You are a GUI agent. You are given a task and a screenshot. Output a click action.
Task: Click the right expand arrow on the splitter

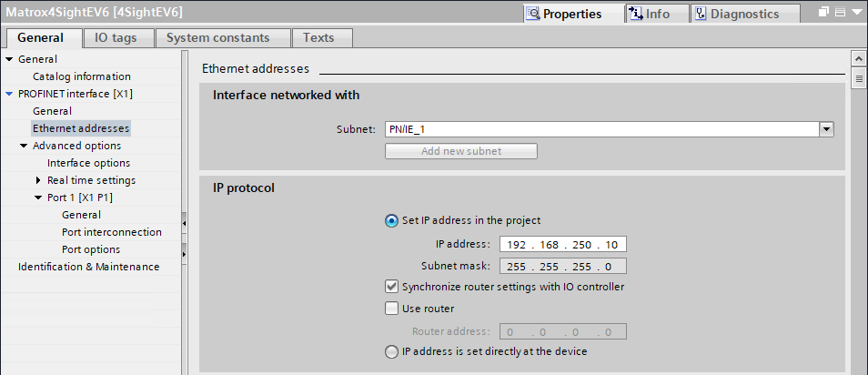[x=185, y=252]
